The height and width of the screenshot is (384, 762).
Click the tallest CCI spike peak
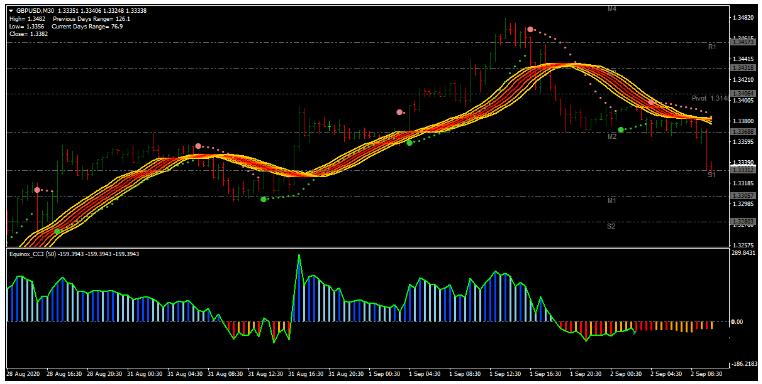click(298, 256)
